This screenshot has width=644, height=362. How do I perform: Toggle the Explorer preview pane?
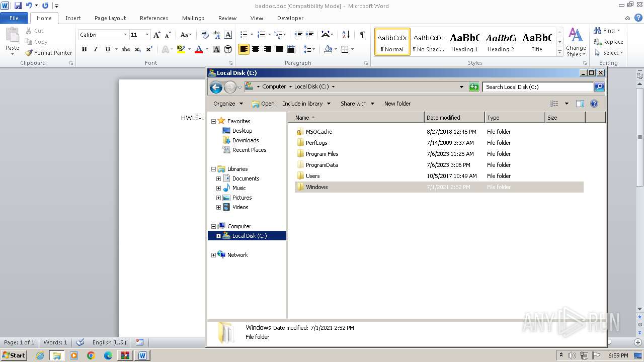[580, 104]
